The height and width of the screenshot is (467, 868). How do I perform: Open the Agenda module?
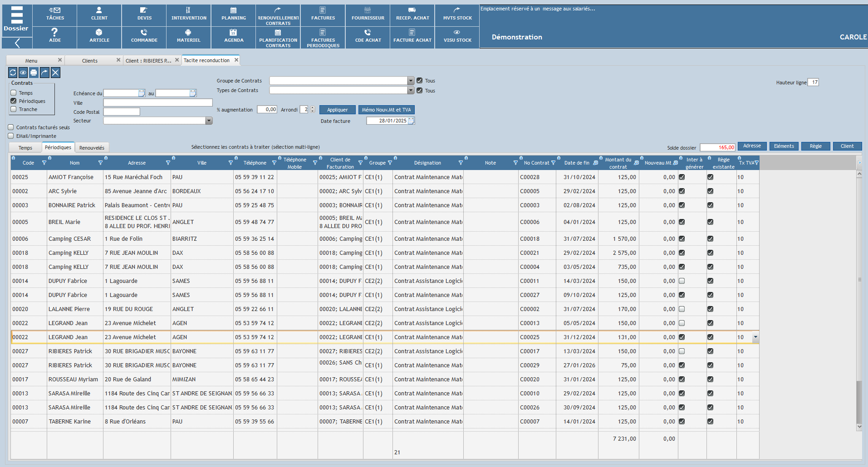pyautogui.click(x=234, y=37)
